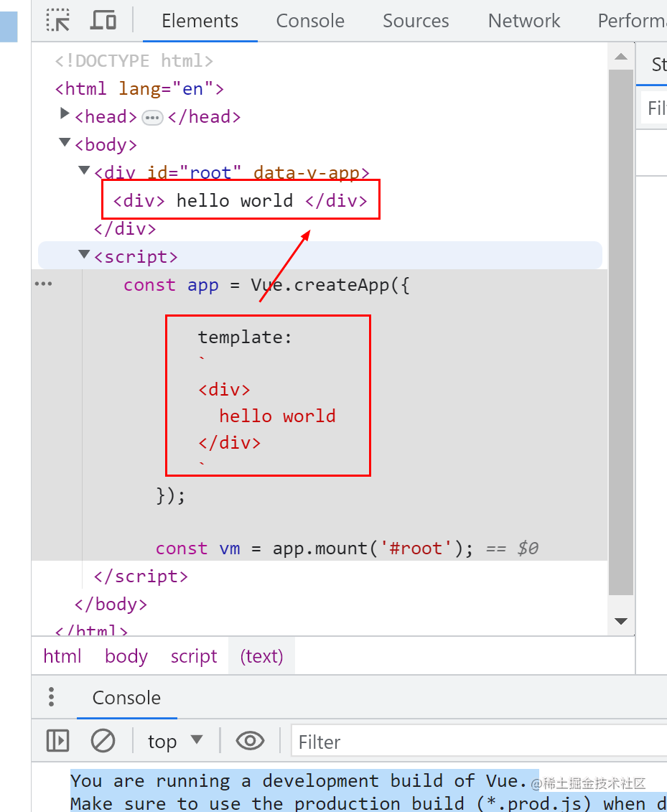Screen dimensions: 667x812
Task: Click the Vue development build console message
Action: pyautogui.click(x=369, y=792)
